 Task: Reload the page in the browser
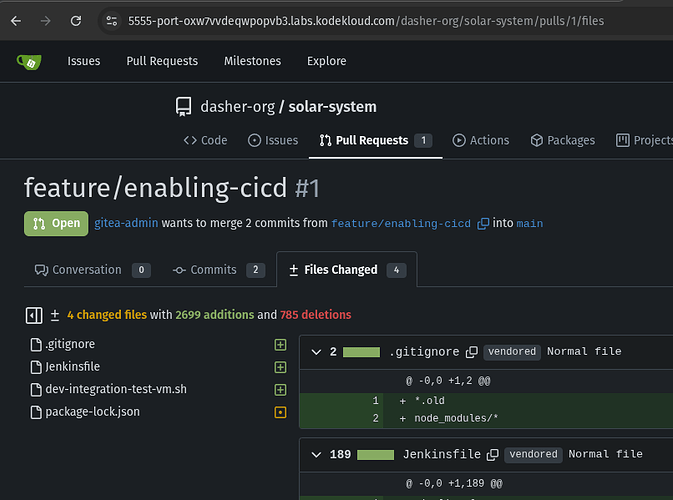point(76,20)
